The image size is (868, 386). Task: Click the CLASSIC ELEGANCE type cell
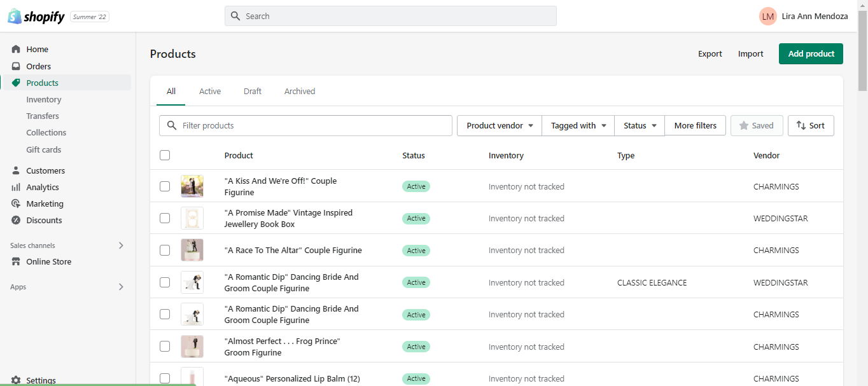coord(652,282)
